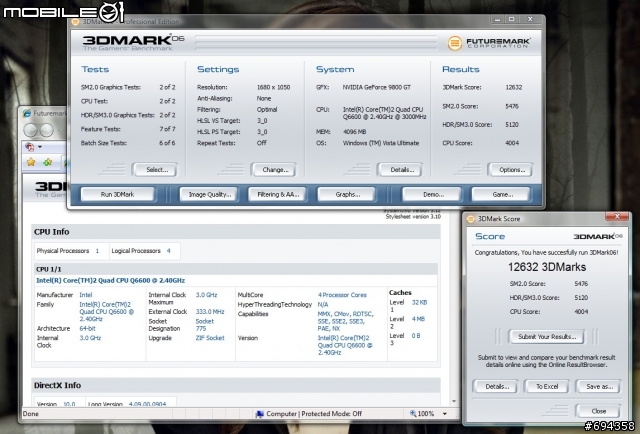Click Options... button under Results
This screenshot has height=434, width=640.
[510, 170]
